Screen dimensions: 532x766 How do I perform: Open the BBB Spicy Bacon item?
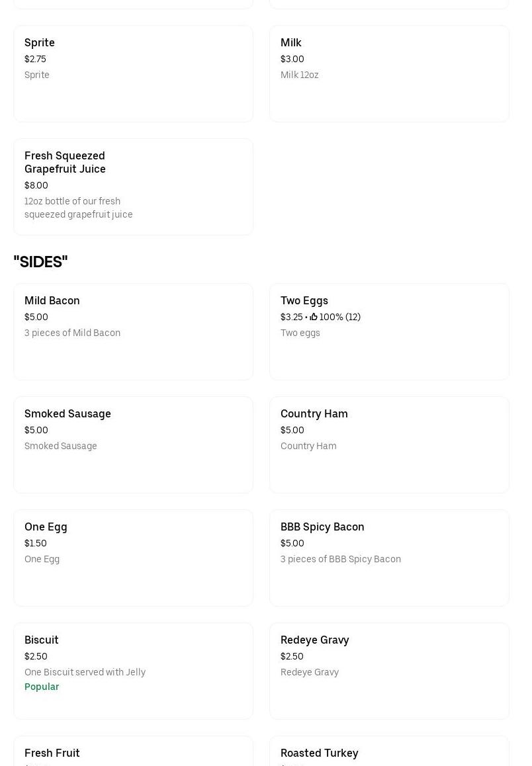click(389, 558)
